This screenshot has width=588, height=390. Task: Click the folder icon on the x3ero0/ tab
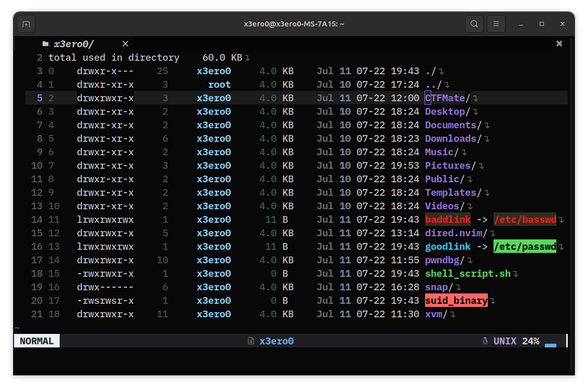[45, 44]
